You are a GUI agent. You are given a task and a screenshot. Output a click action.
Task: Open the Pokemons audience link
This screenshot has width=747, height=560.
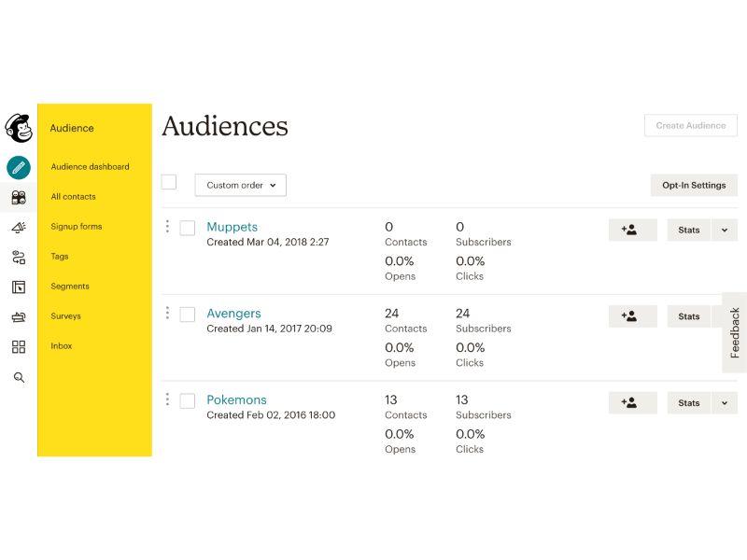pyautogui.click(x=236, y=399)
